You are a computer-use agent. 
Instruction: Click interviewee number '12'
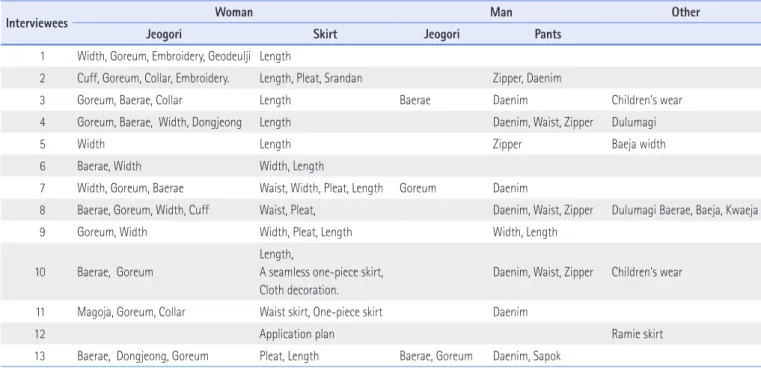tap(40, 334)
